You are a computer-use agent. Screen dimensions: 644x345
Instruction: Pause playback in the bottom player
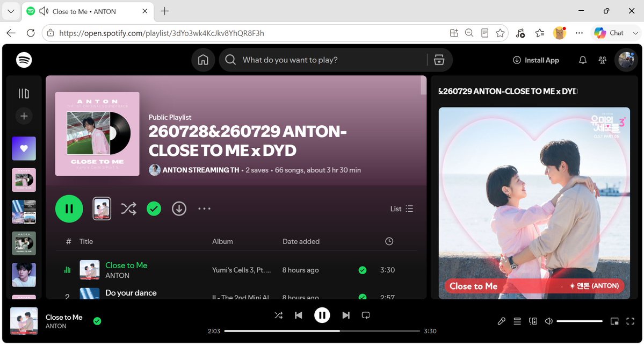[322, 315]
